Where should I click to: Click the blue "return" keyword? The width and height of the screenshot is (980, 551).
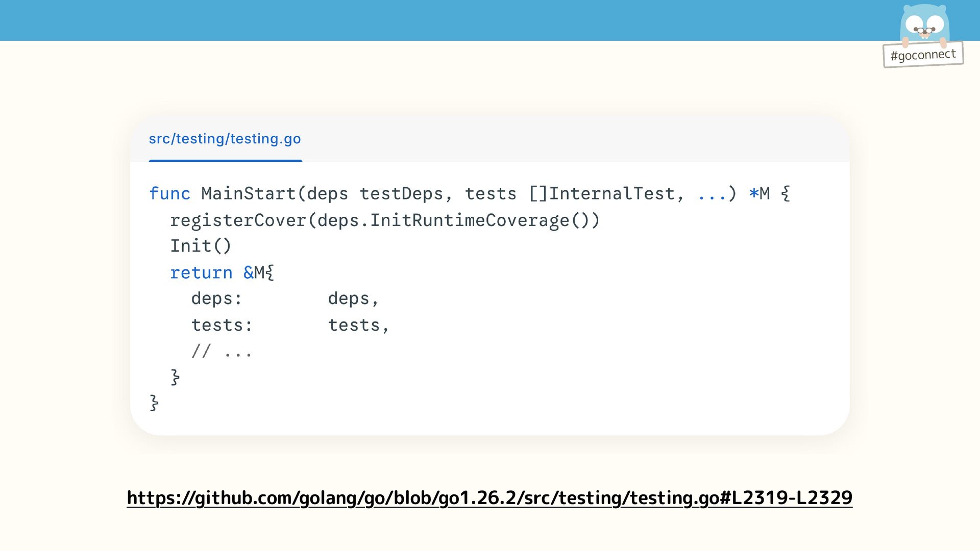click(201, 273)
